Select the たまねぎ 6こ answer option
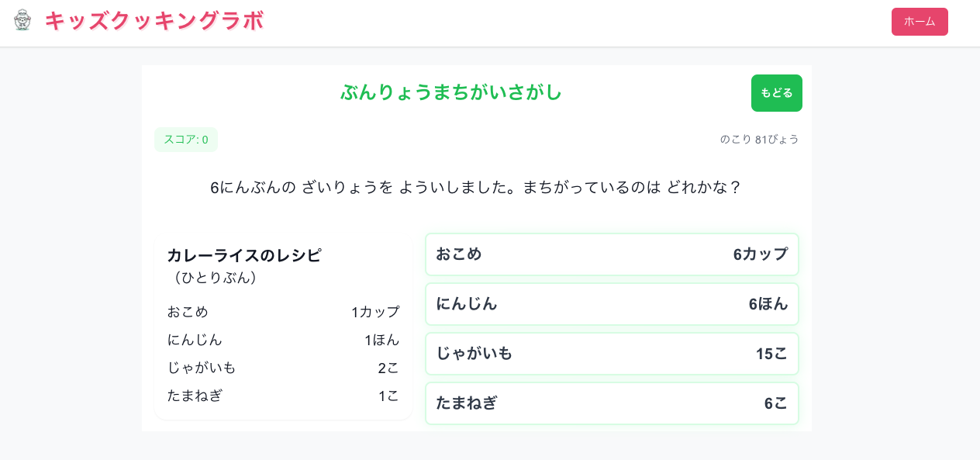This screenshot has width=980, height=460. tap(612, 403)
